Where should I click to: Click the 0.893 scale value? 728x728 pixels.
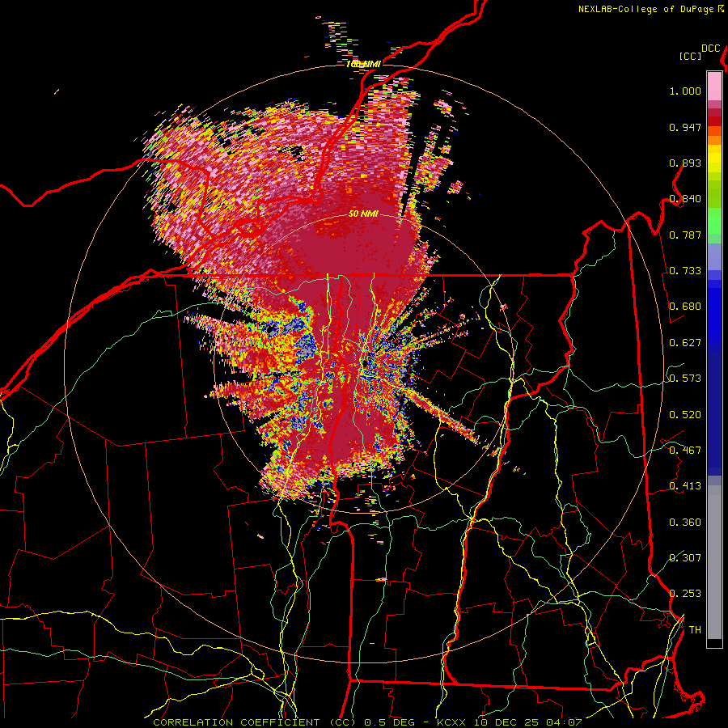(x=685, y=163)
